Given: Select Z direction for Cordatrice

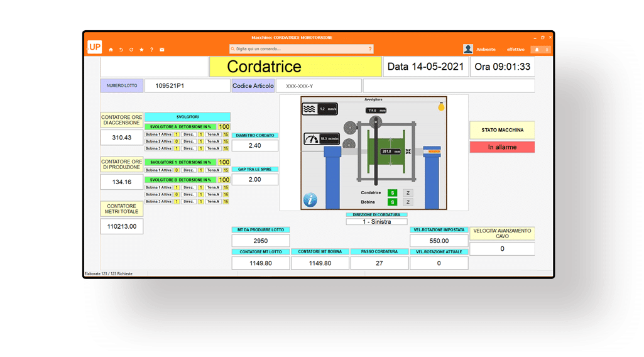Looking at the screenshot, I should (408, 193).
